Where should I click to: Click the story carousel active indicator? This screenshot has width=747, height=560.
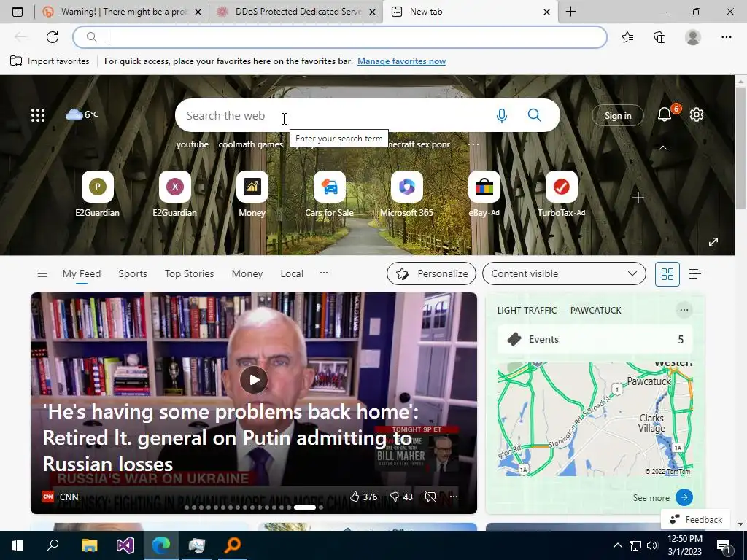coord(305,507)
